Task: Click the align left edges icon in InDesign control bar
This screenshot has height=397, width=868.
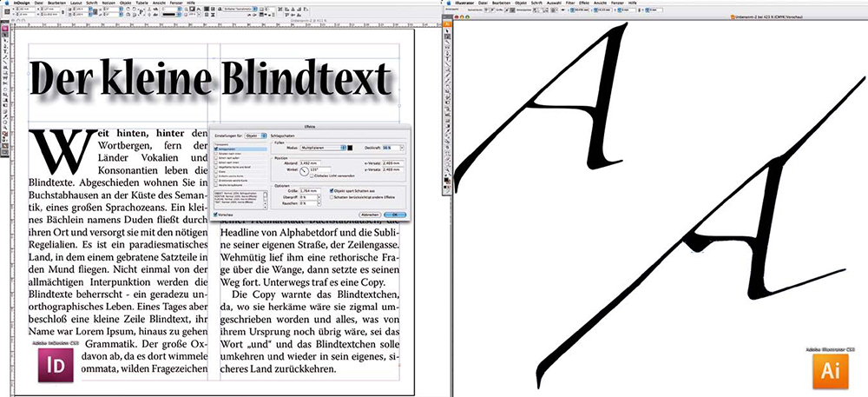Action: (x=286, y=9)
